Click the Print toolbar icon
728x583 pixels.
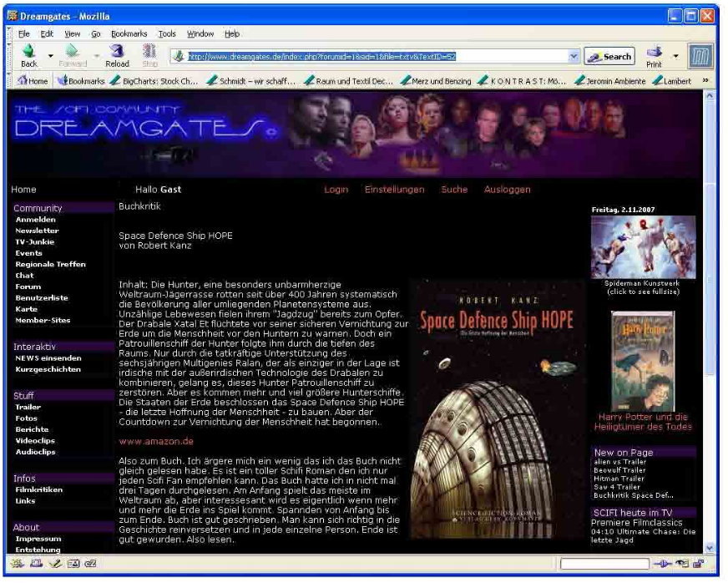[654, 55]
